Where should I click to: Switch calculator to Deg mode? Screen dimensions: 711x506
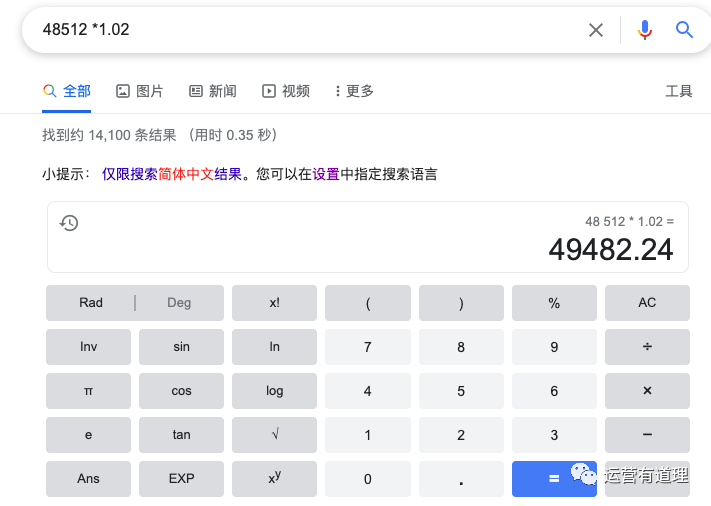179,302
